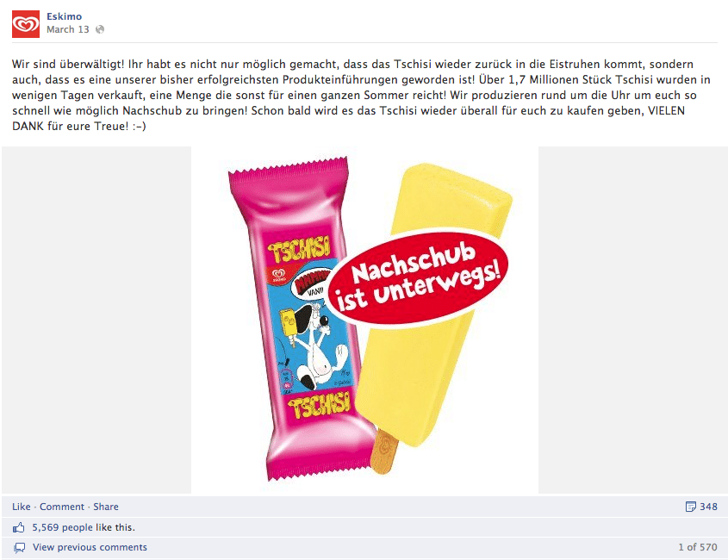Expand View previous comments
Screen dimensions: 728x560
coord(90,547)
